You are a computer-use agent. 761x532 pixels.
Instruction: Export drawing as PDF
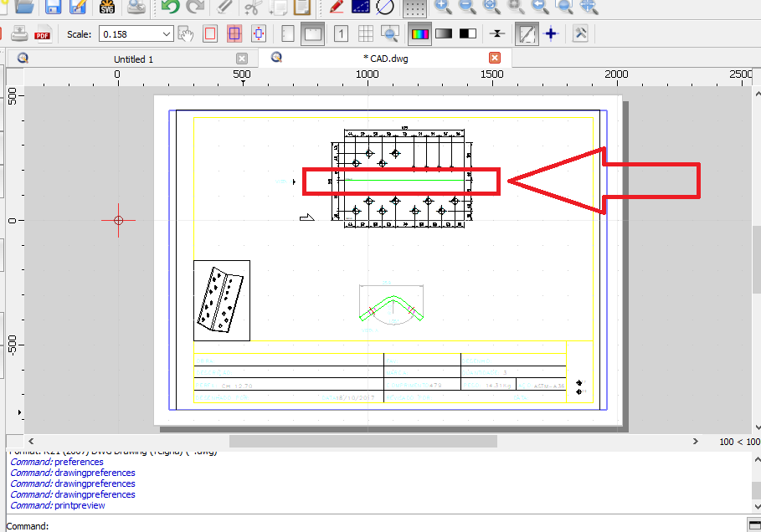point(42,34)
